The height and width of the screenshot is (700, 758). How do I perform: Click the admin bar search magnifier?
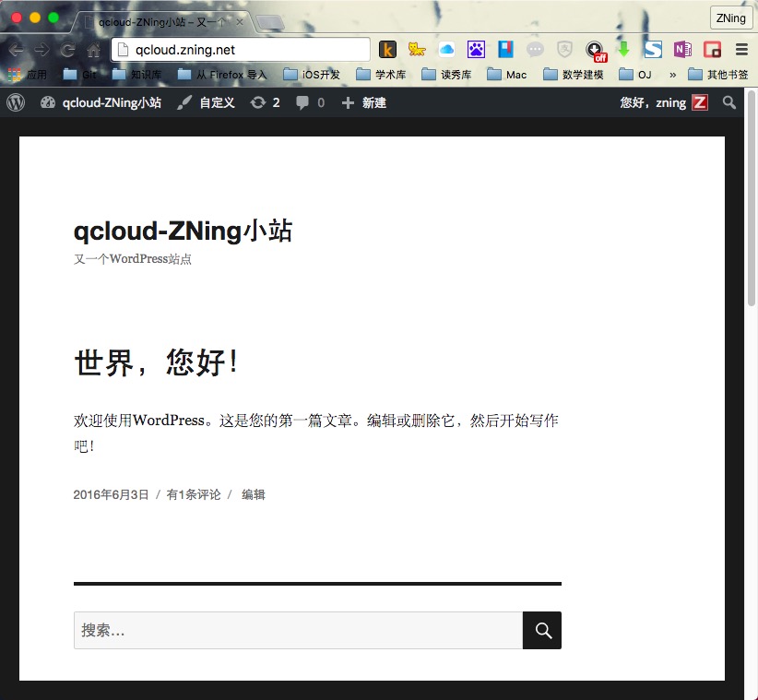tap(729, 102)
